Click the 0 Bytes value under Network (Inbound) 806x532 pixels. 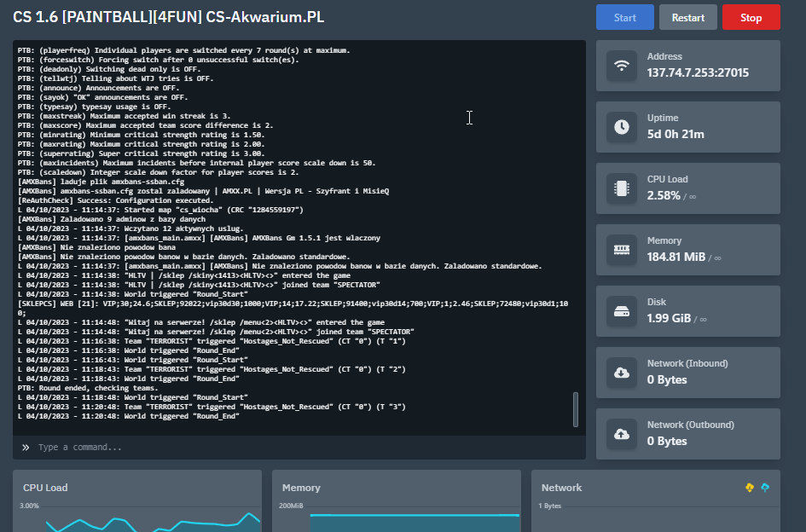[x=667, y=380]
